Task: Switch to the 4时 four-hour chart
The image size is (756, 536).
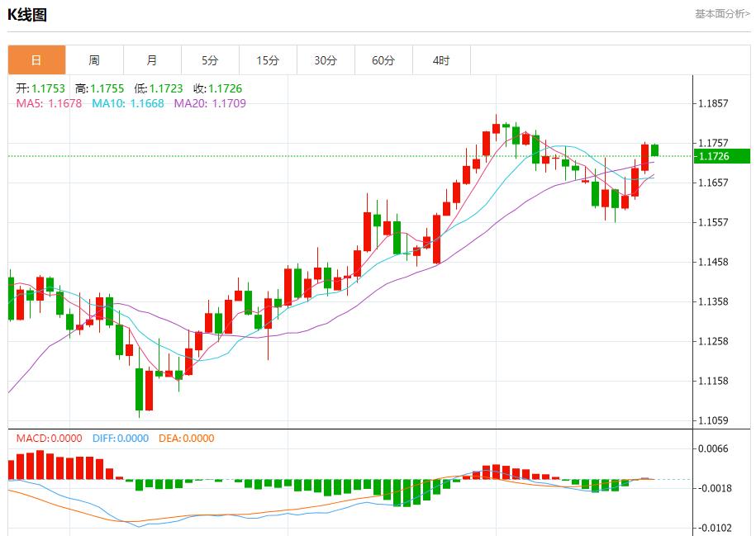Action: (441, 59)
